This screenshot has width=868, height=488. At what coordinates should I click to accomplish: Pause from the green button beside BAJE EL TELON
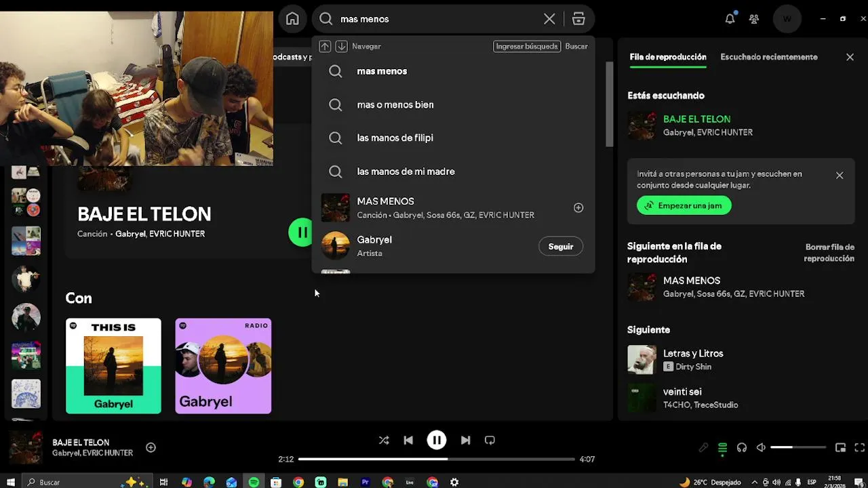click(300, 232)
